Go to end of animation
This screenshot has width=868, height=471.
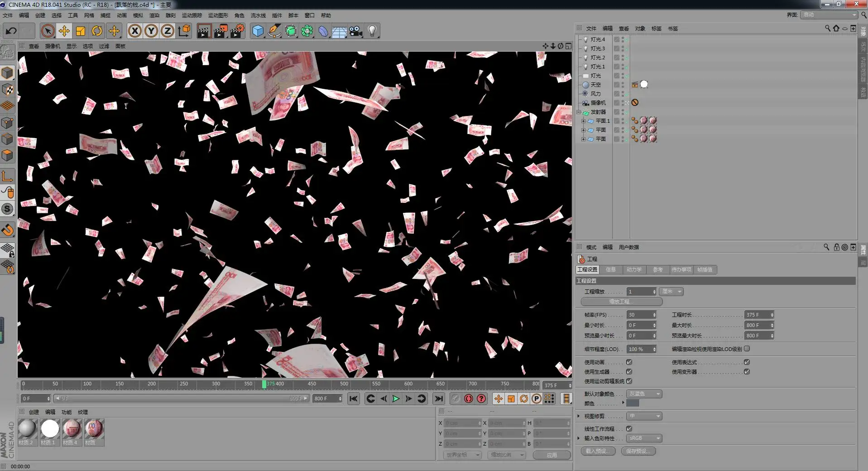pos(438,399)
